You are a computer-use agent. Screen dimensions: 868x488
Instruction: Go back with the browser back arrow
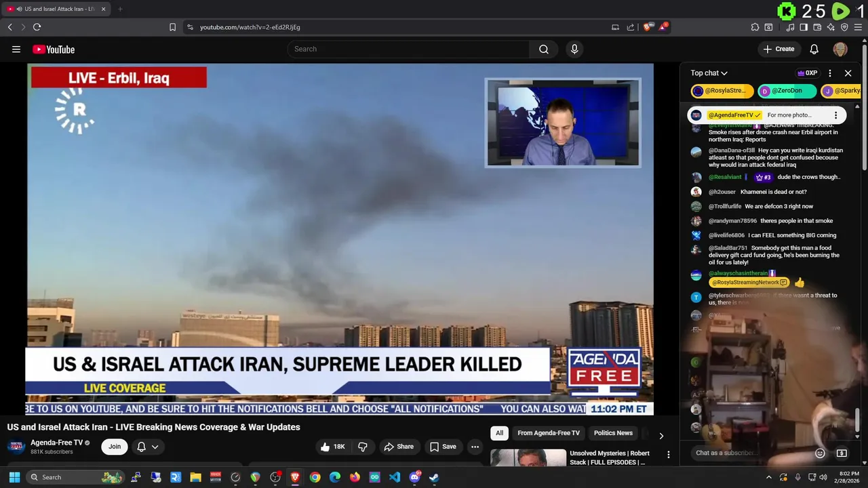click(x=9, y=27)
